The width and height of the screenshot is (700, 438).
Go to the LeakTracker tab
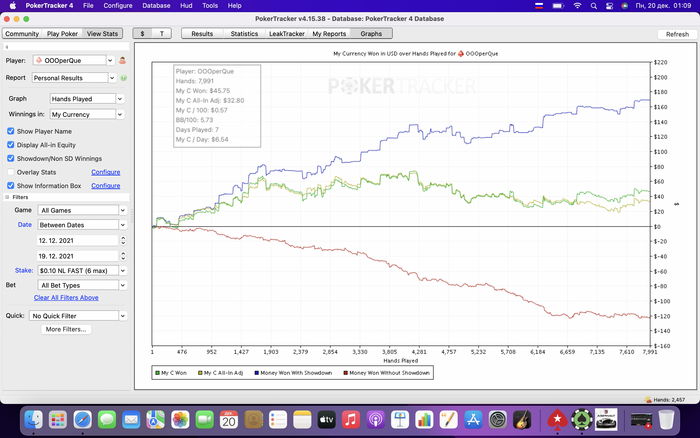pyautogui.click(x=287, y=33)
